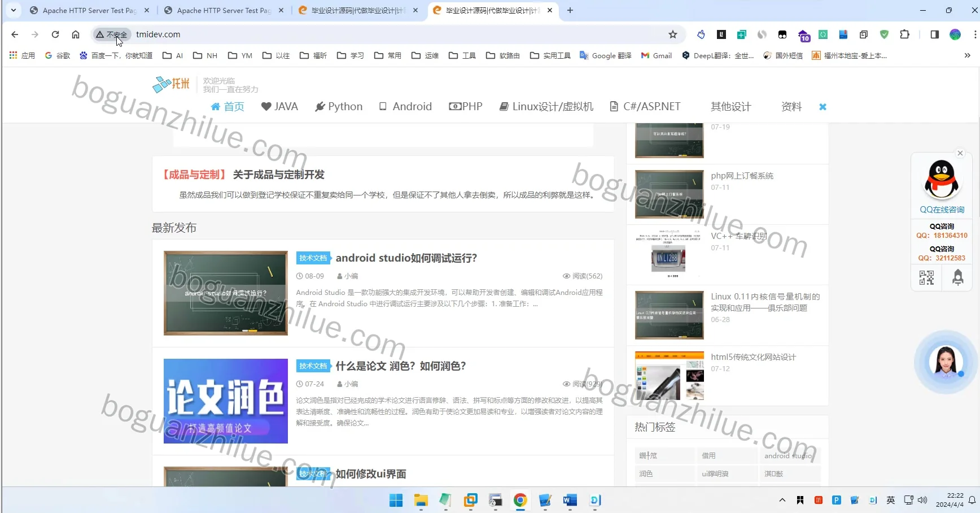The image size is (980, 513).
Task: Open the 工具 bookmarks folder
Action: [x=462, y=55]
